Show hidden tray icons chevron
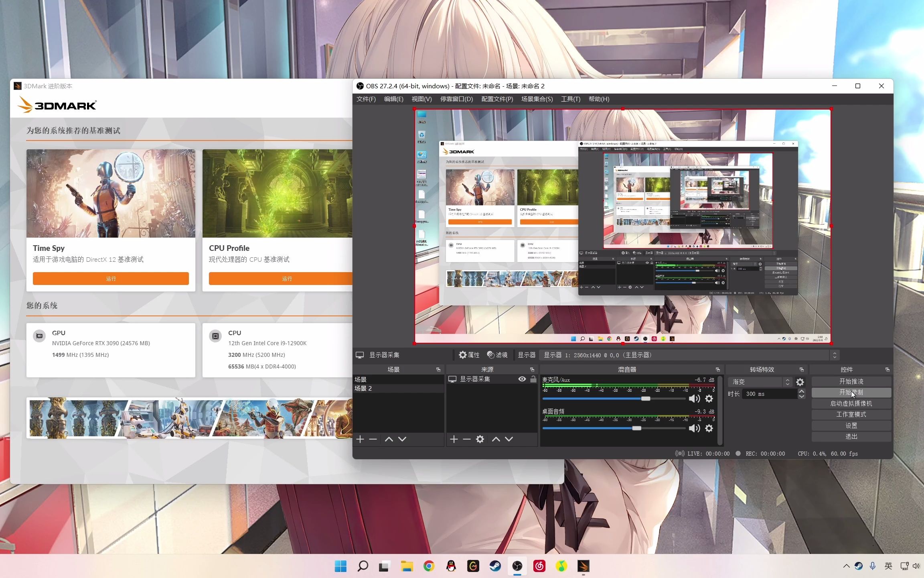 (846, 566)
